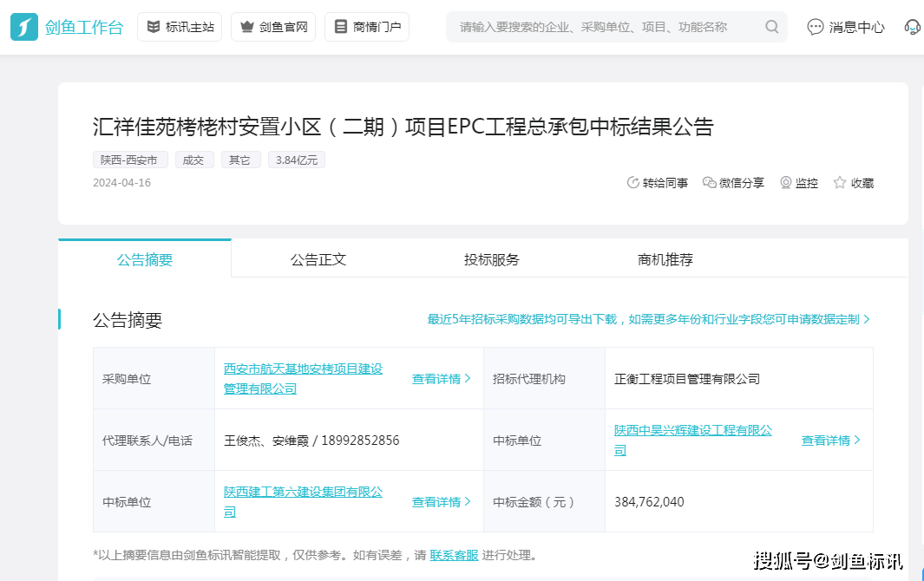
Task: Switch to the 投标服务 tab
Action: click(x=491, y=259)
